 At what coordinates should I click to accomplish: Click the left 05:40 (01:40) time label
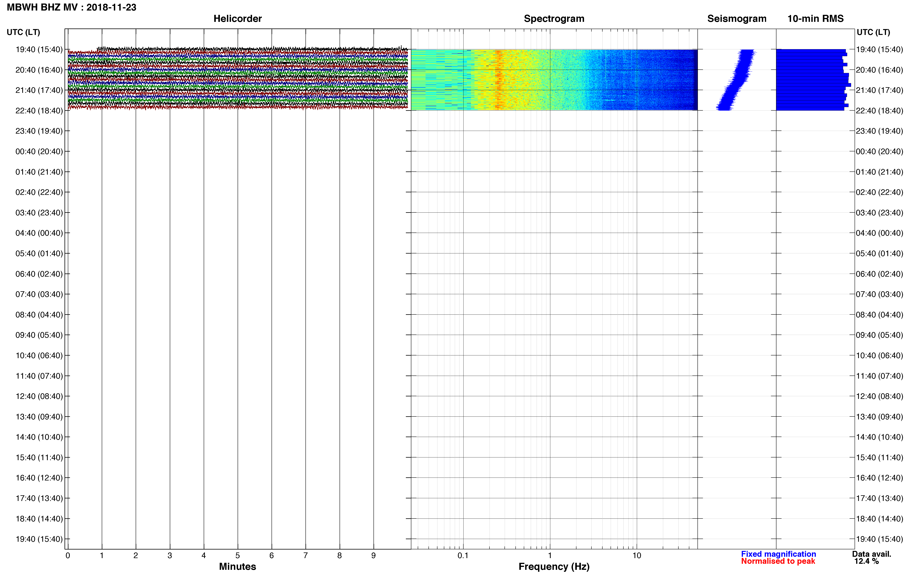click(39, 253)
